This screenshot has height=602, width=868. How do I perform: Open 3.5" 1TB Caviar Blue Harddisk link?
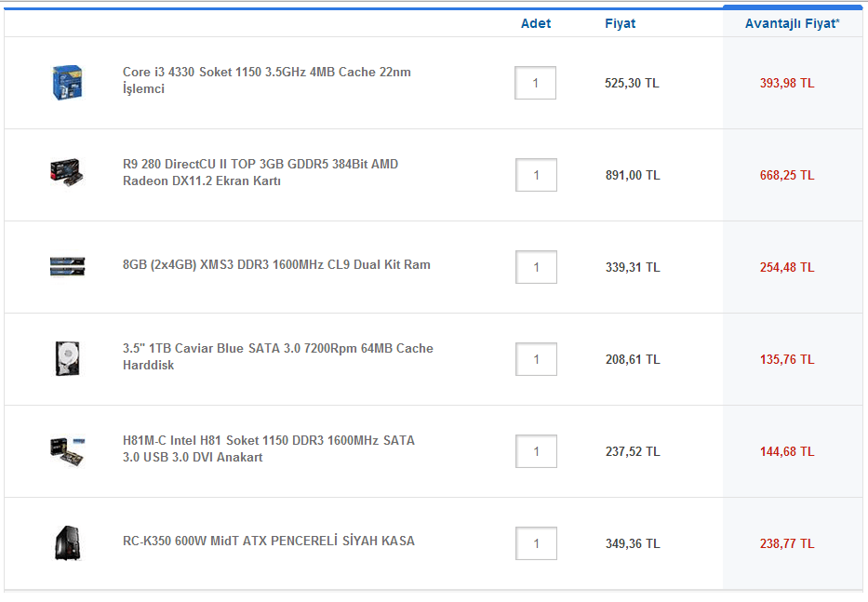278,356
